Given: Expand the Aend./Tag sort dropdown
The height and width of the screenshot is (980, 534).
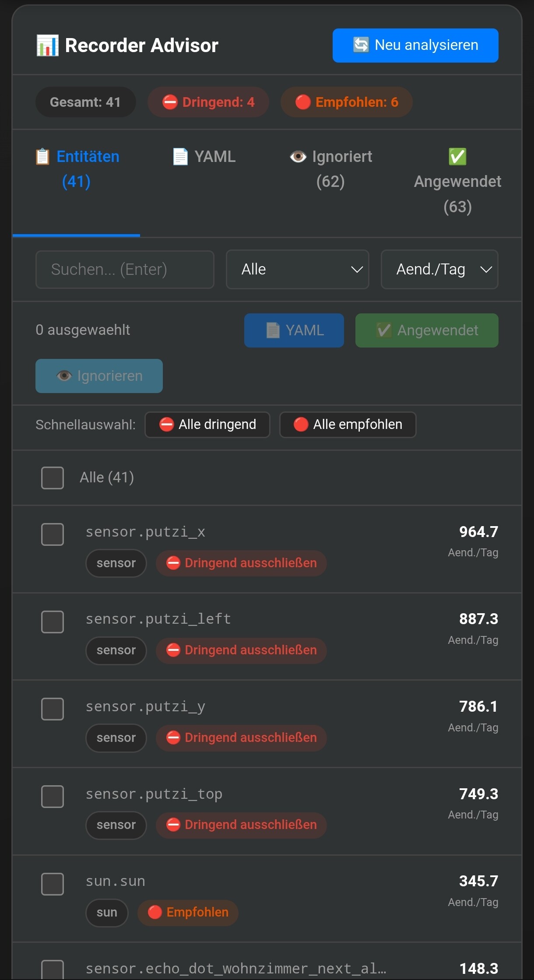Looking at the screenshot, I should click(x=439, y=269).
